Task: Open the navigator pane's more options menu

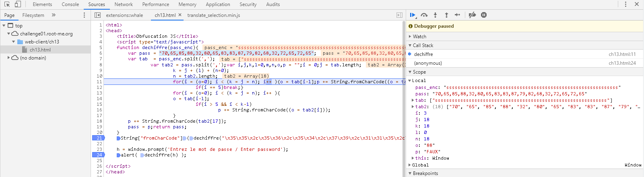Action: coord(84,15)
